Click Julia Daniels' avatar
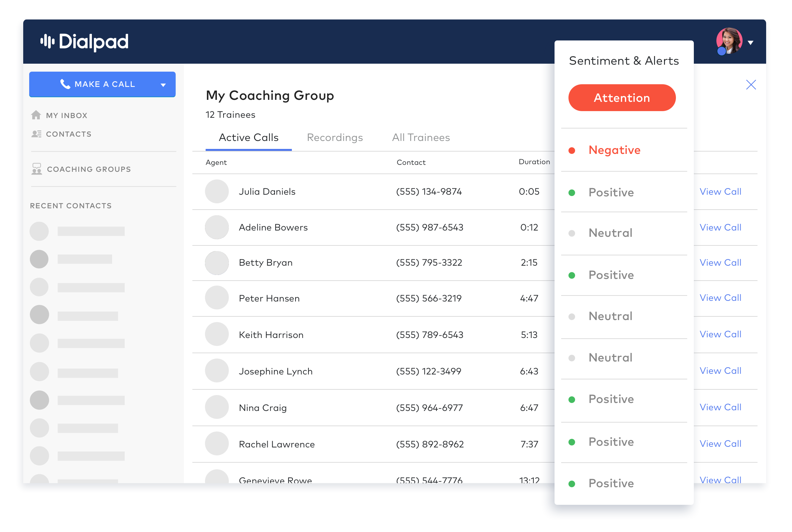 coord(217,191)
